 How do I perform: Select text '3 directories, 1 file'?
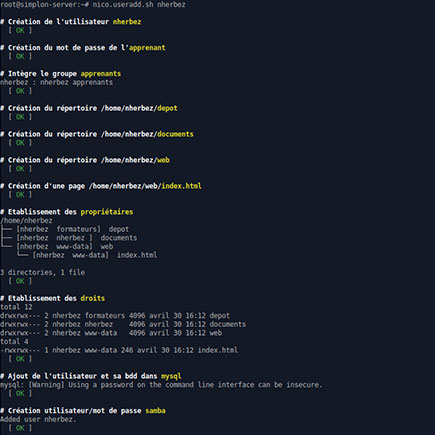coord(42,272)
